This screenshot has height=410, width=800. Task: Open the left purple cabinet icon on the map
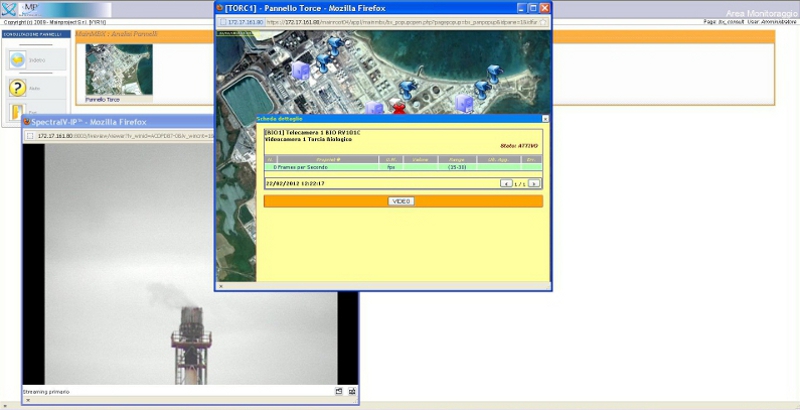[x=301, y=70]
